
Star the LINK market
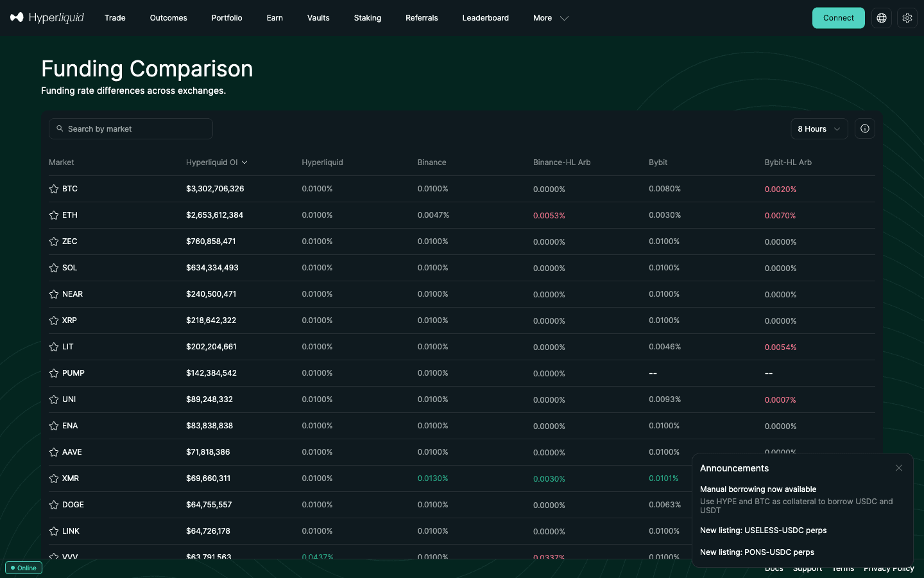54,531
